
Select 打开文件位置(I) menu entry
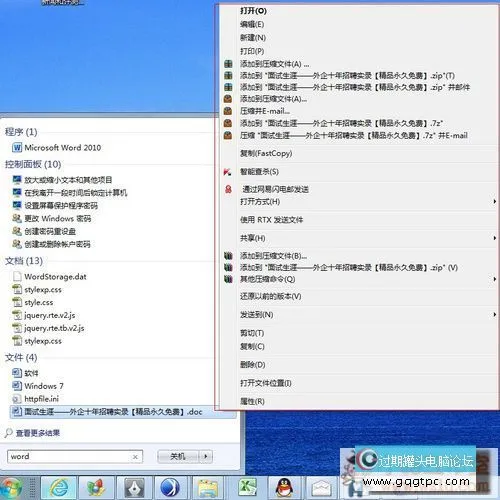pos(266,383)
